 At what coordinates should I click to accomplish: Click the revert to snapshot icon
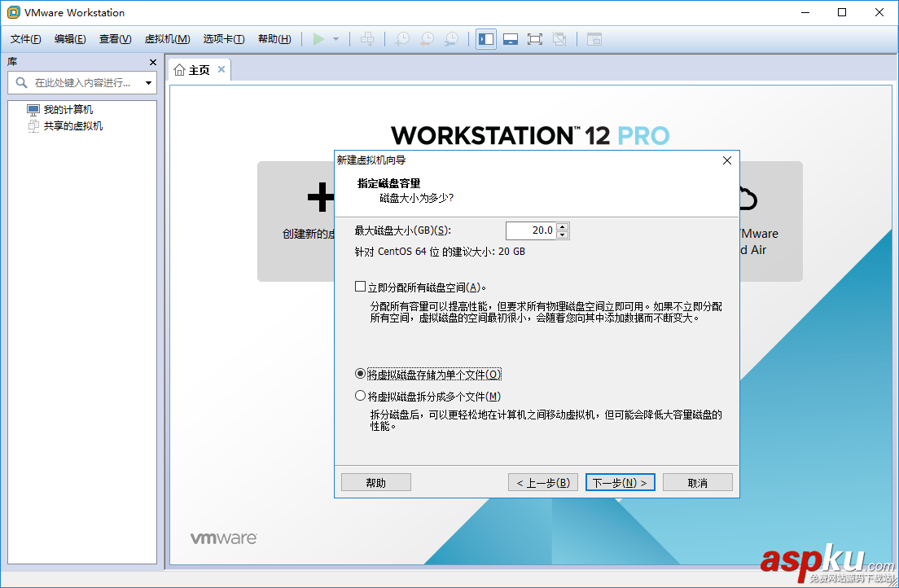[x=428, y=39]
